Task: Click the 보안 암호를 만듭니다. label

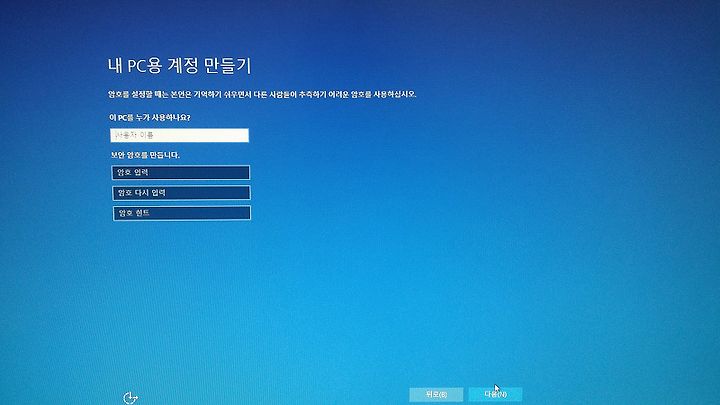Action: pyautogui.click(x=145, y=155)
